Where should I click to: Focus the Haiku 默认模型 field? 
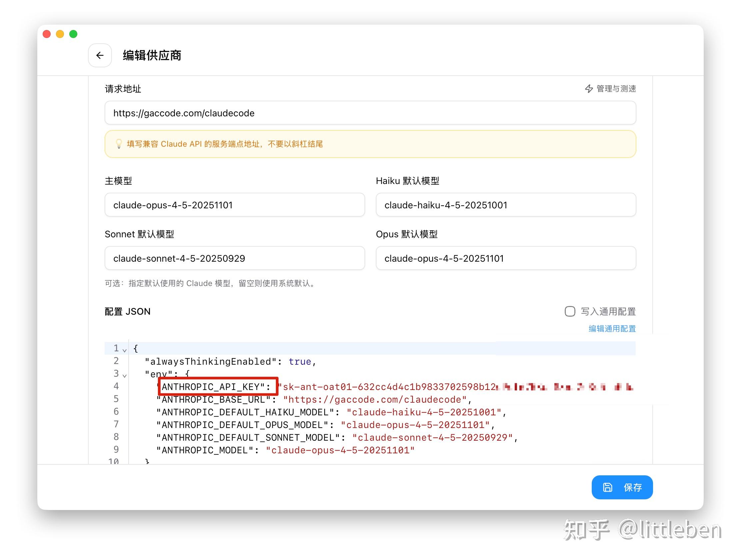pos(505,205)
